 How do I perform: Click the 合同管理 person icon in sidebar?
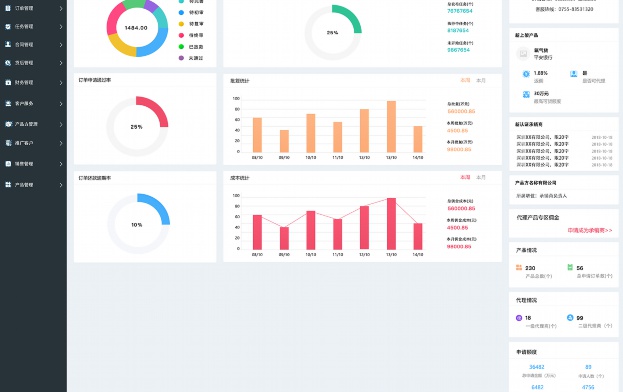click(x=8, y=44)
